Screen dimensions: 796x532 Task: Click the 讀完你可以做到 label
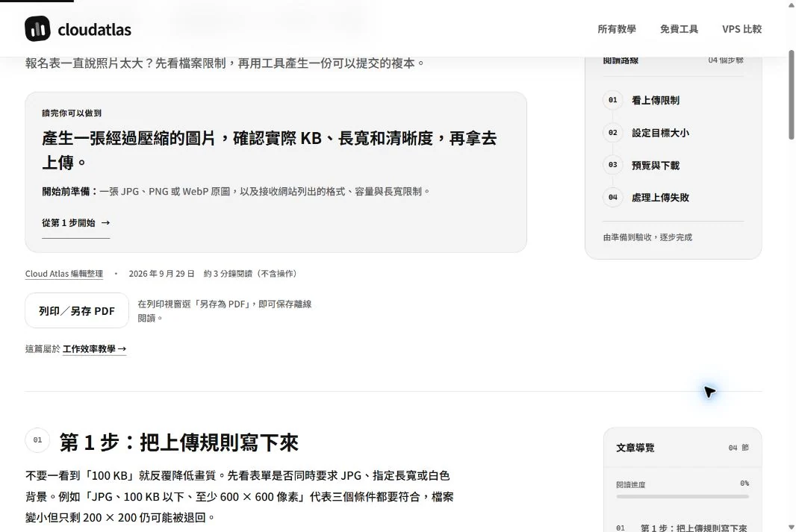pyautogui.click(x=72, y=113)
